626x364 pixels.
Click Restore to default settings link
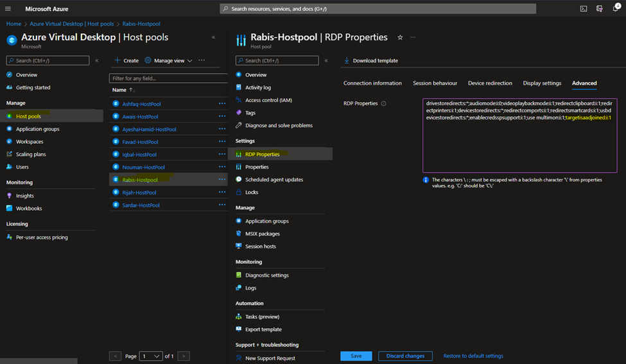473,356
